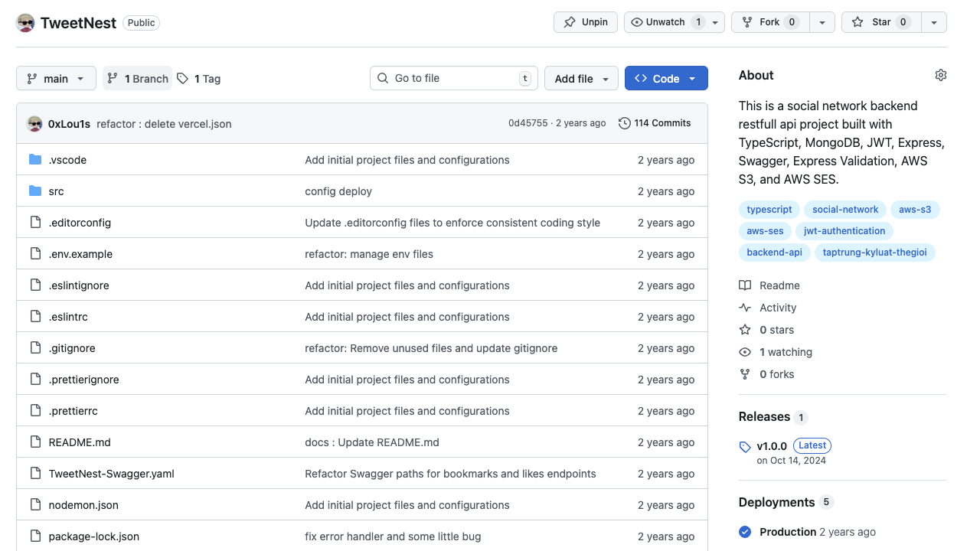The height and width of the screenshot is (551, 980).
Task: Select the typescript topic tag
Action: tap(769, 210)
